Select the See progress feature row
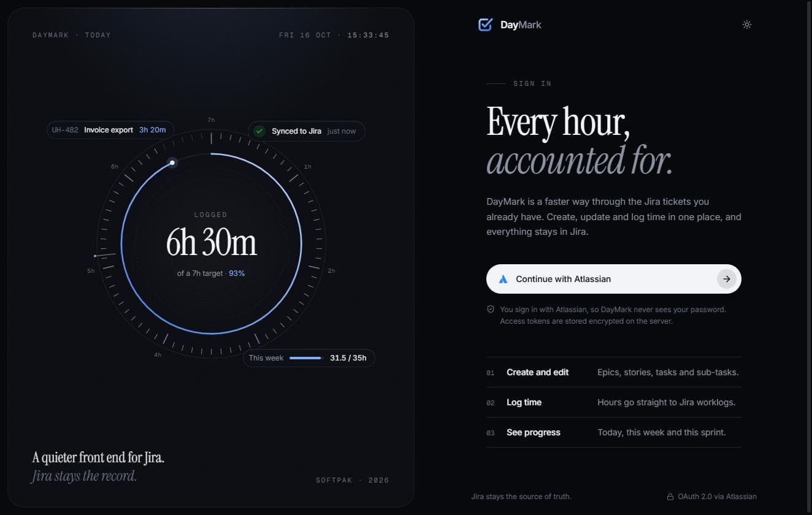 [614, 432]
